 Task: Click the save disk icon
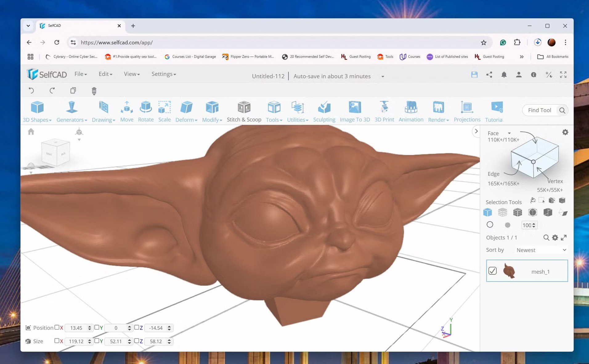tap(474, 75)
